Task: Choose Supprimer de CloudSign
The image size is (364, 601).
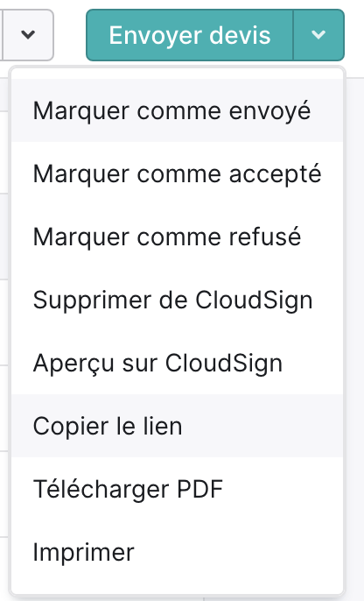Action: 178,300
